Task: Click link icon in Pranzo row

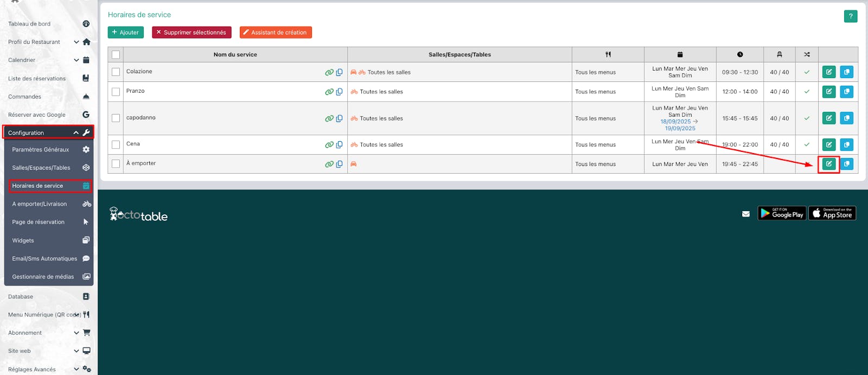Action: (329, 92)
